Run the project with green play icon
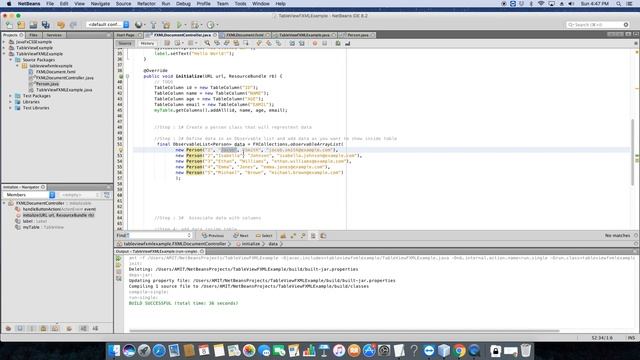 click(x=179, y=25)
